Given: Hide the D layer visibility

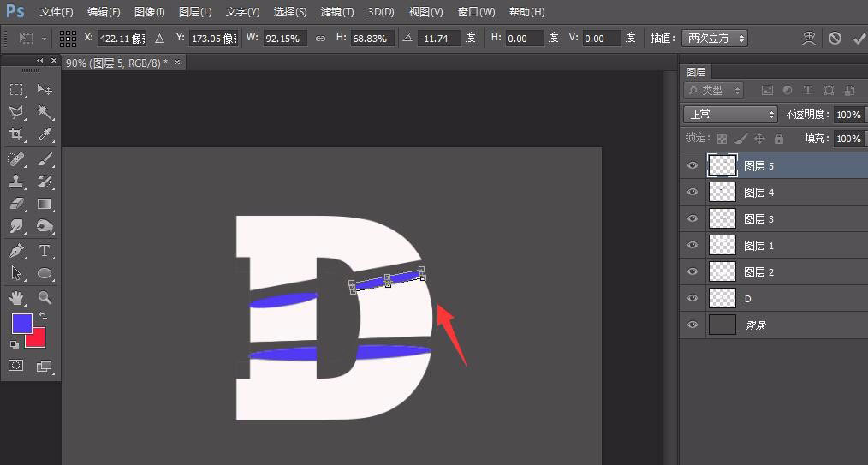Looking at the screenshot, I should pos(693,298).
